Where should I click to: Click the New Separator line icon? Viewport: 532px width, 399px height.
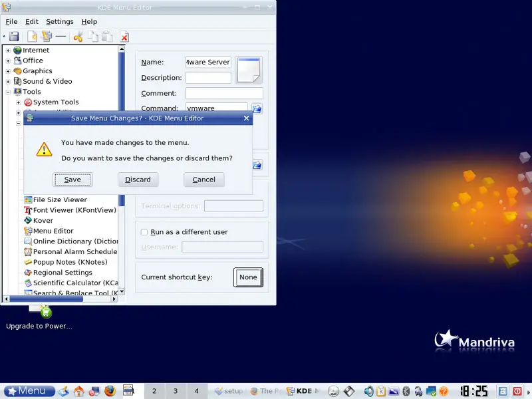coord(61,36)
